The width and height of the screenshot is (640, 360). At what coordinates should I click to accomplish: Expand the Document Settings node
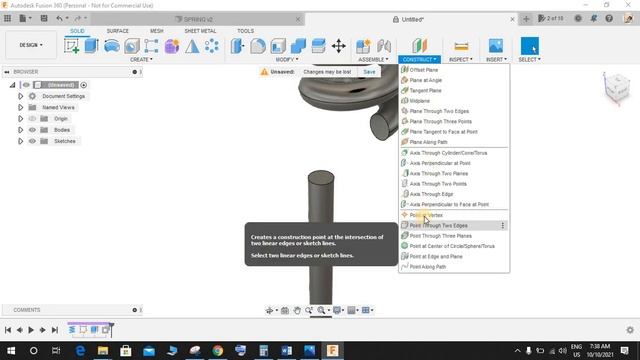tap(20, 96)
